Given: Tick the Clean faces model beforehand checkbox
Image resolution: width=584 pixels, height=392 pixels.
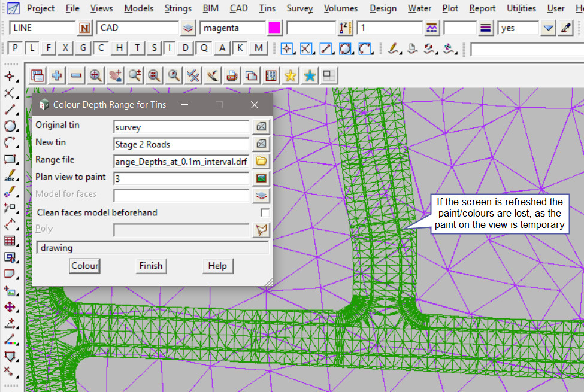Looking at the screenshot, I should coord(265,212).
